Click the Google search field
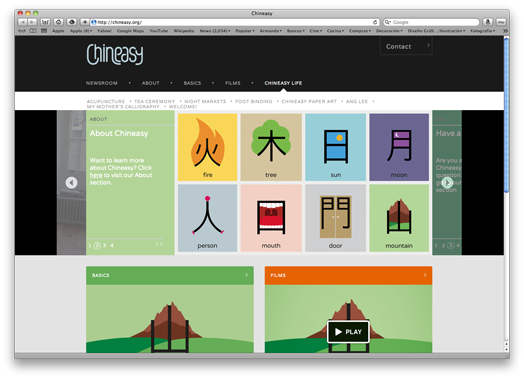Viewport: 524px width, 379px height. tap(431, 22)
